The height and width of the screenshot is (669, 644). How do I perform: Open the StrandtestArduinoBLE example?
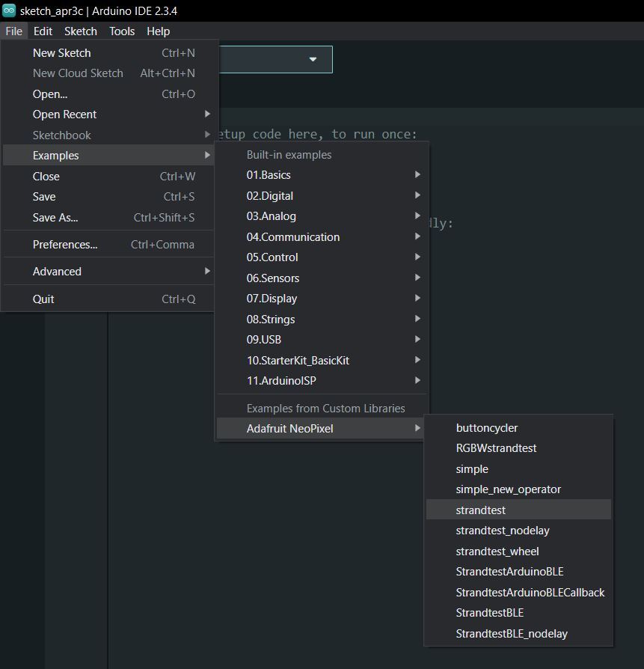(x=518, y=572)
